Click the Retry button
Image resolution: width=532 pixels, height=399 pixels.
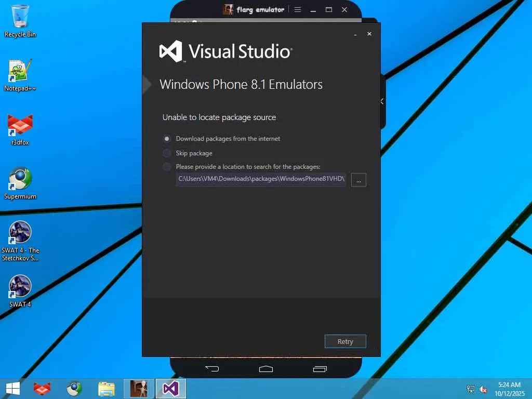345,342
